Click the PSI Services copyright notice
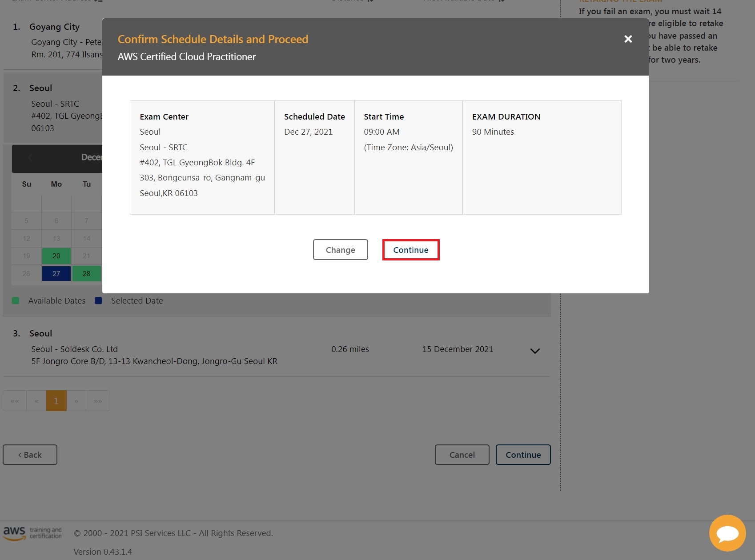The image size is (755, 560). pyautogui.click(x=173, y=533)
